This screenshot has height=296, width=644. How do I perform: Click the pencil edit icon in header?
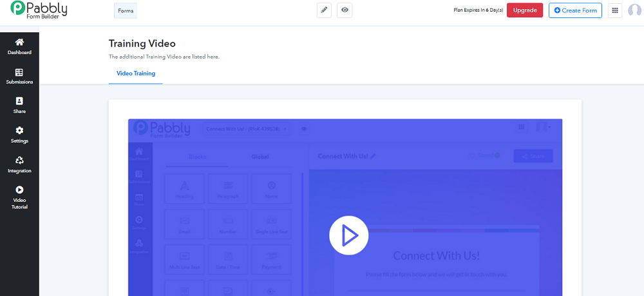click(x=324, y=10)
